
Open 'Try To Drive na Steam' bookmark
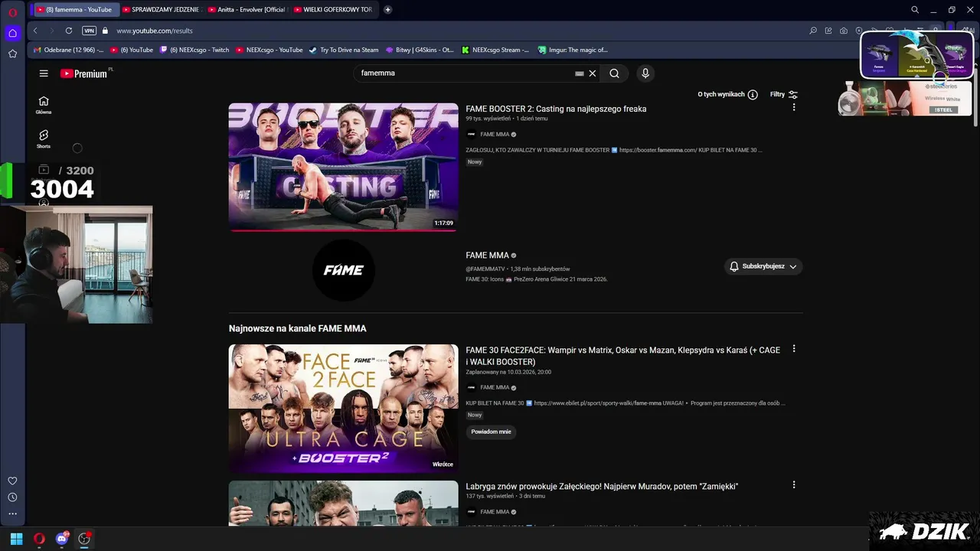344,50
